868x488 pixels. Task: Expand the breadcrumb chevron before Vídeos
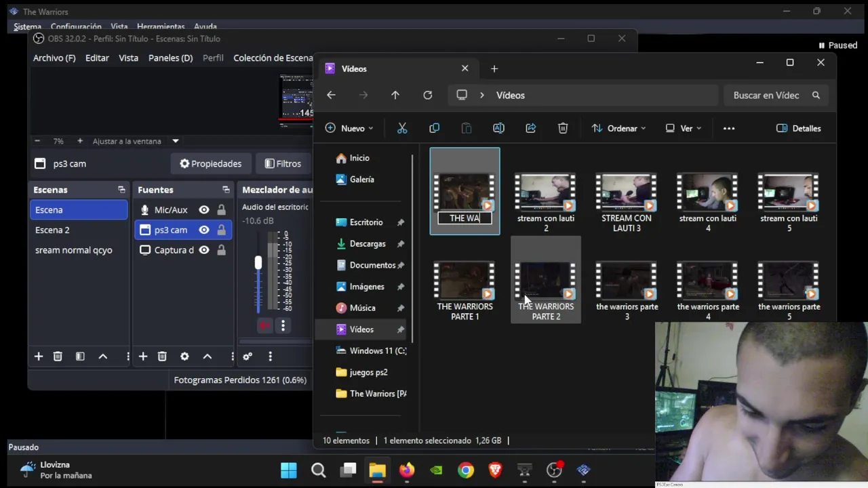481,95
